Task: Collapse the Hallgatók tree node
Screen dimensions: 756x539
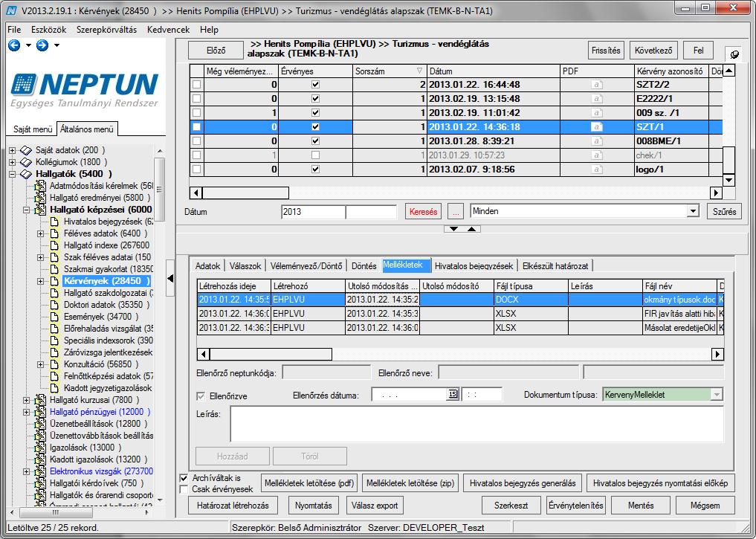Action: coord(13,174)
